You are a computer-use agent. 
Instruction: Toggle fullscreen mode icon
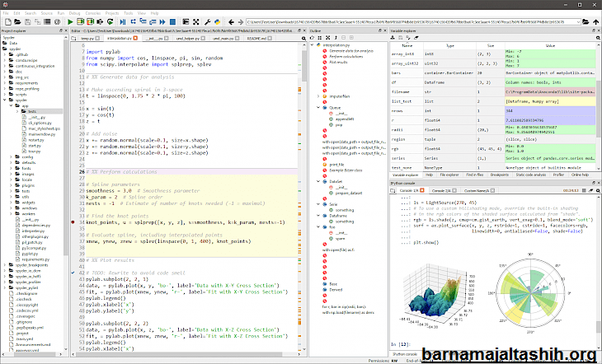pos(196,22)
